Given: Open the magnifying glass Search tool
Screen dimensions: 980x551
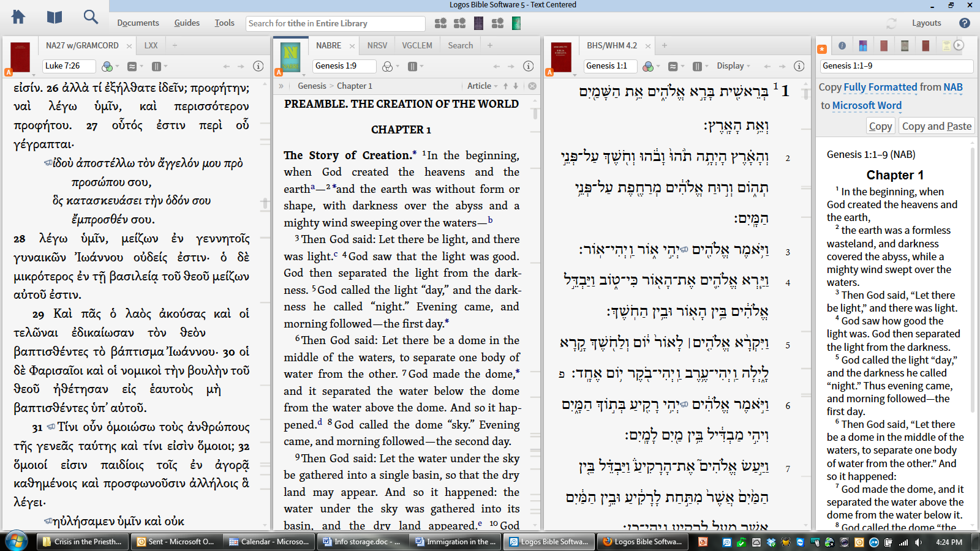Looking at the screenshot, I should [x=91, y=17].
